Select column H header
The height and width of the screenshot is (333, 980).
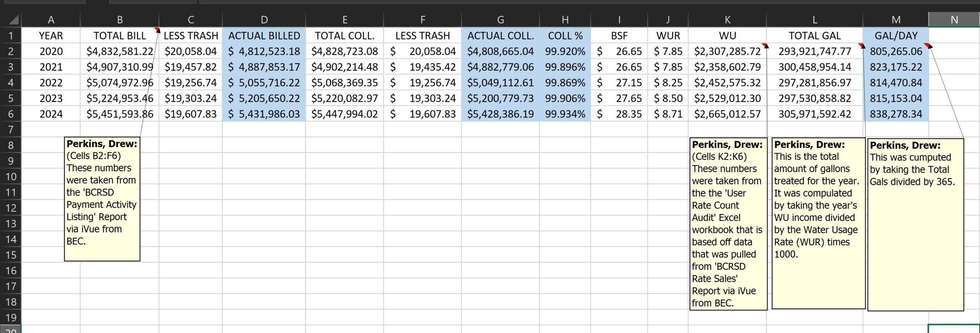click(x=565, y=20)
